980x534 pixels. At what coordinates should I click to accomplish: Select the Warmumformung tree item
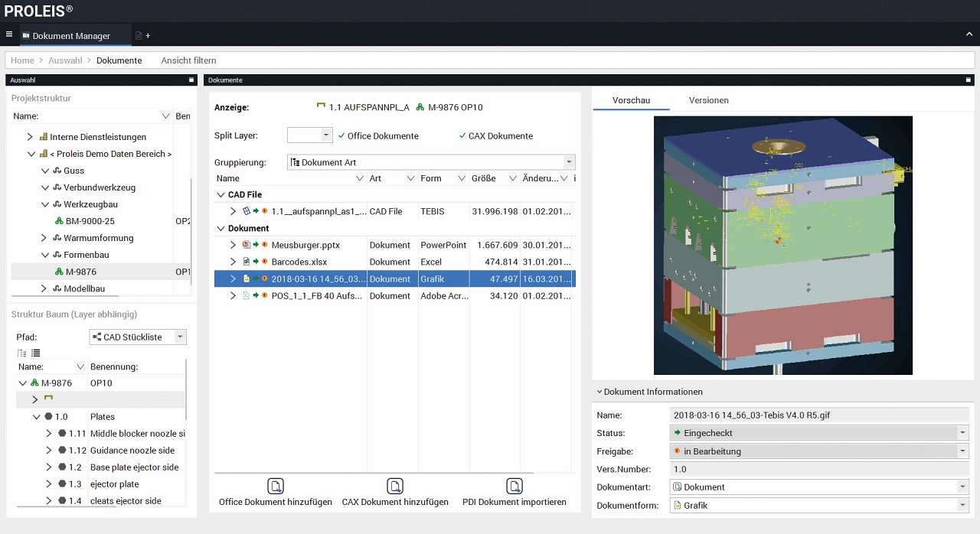99,238
